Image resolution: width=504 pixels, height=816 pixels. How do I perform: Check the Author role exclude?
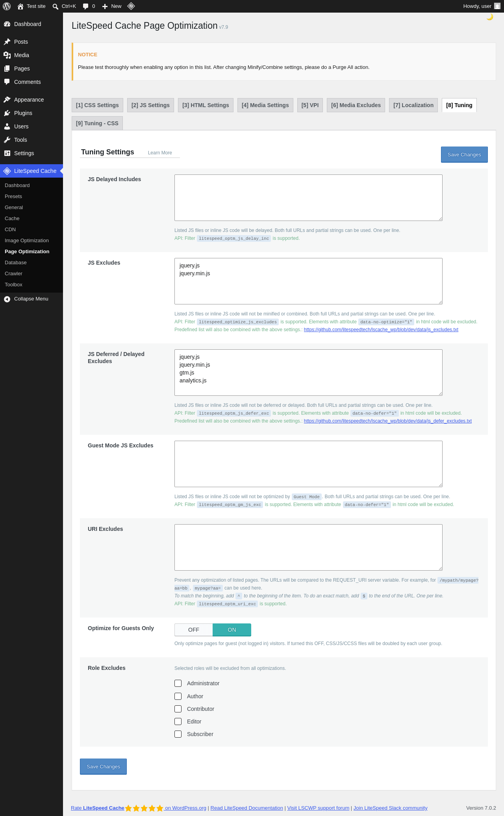[x=178, y=696]
